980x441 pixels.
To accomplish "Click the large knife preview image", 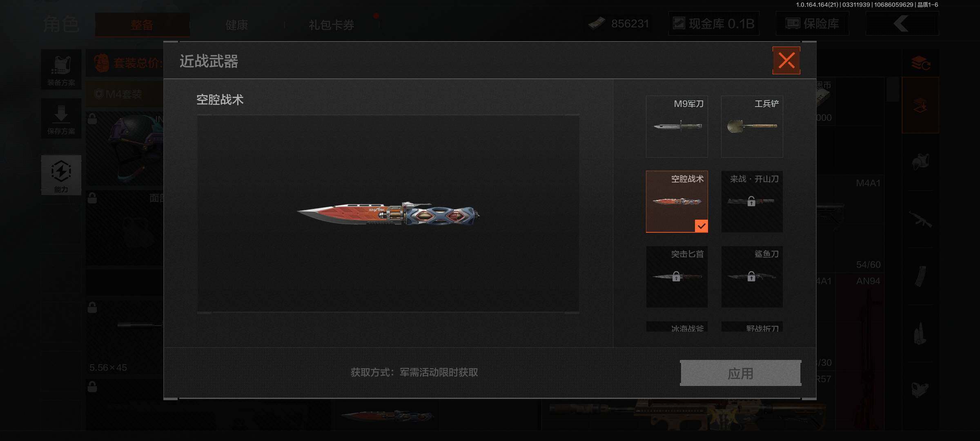I will [388, 214].
